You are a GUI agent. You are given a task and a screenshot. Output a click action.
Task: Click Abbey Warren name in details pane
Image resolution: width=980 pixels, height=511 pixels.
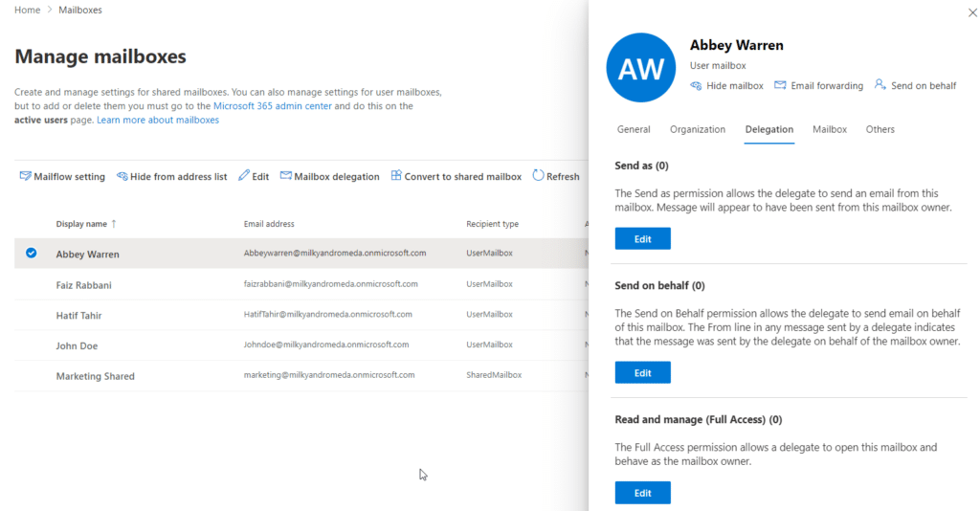pos(736,45)
